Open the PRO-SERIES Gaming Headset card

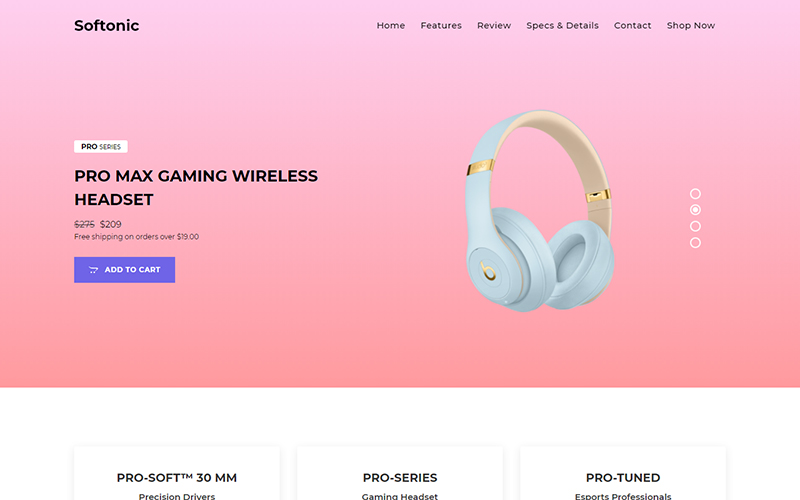pos(400,473)
